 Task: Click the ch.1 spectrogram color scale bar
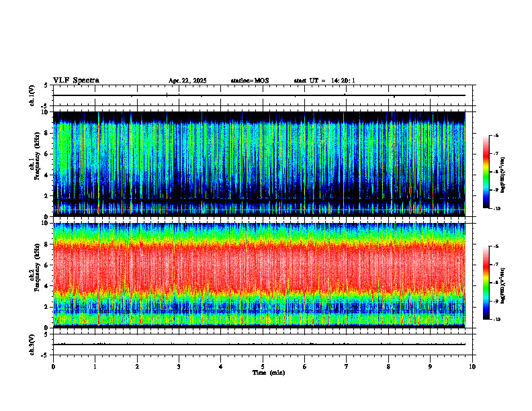pos(486,172)
